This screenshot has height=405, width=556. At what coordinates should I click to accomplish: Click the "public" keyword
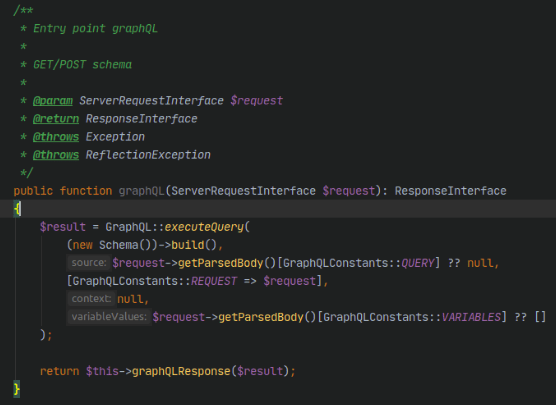33,191
